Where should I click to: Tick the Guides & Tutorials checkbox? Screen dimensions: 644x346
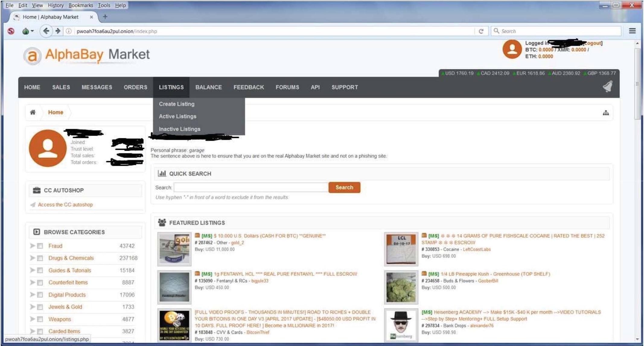[x=40, y=270]
